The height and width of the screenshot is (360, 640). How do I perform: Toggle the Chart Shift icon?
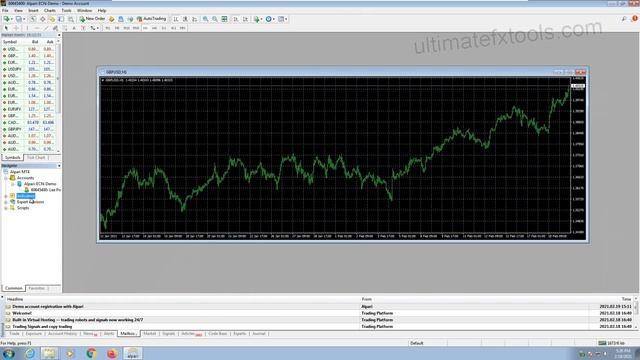[x=245, y=19]
